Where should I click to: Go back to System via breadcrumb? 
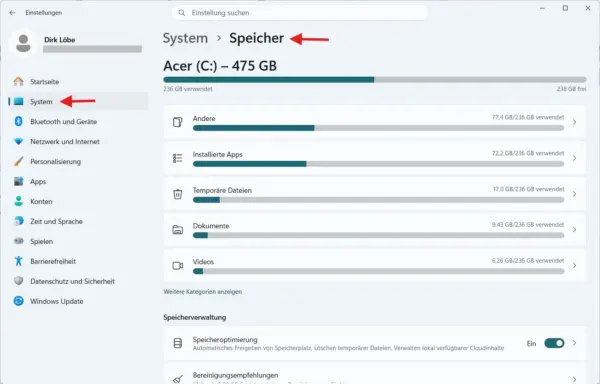click(x=185, y=38)
